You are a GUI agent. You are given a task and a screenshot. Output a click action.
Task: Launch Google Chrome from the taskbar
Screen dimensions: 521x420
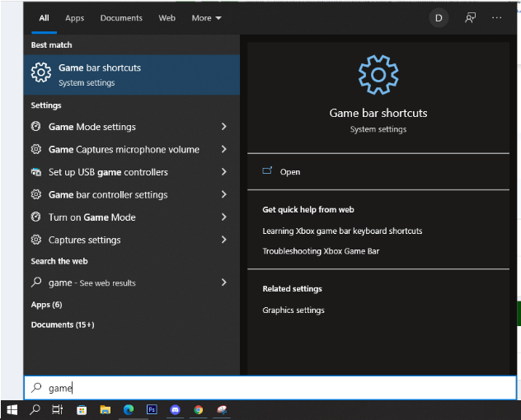tap(199, 410)
